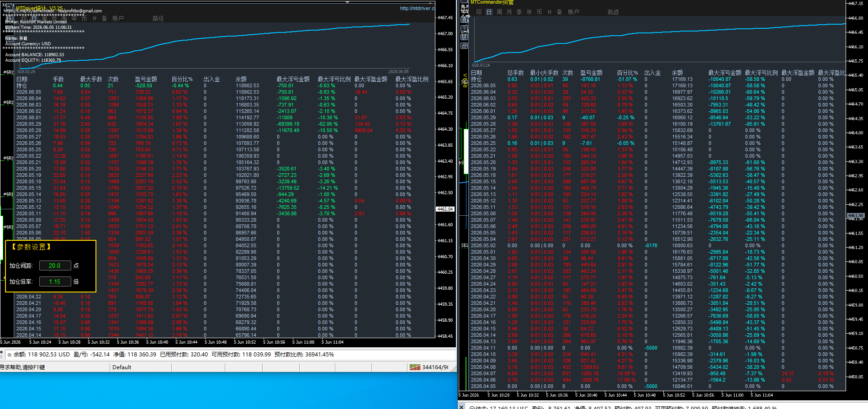868x409 pixels.
Task: Open the 周 weekly tab in MTDriver panel
Action: [x=45, y=18]
